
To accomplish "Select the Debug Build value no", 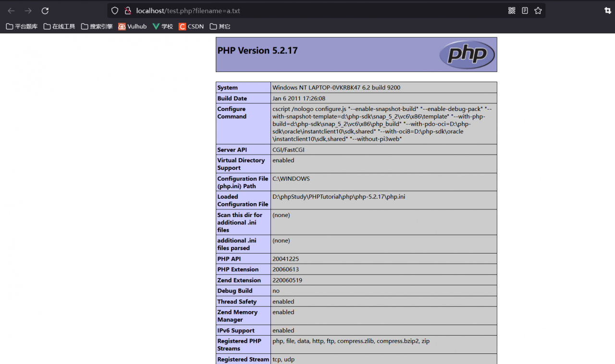I will [276, 291].
